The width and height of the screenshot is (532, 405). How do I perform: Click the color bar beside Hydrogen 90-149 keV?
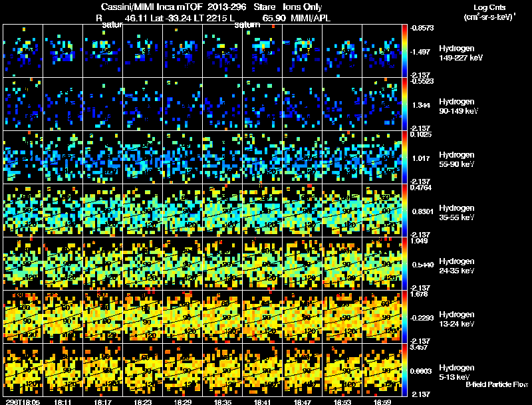point(404,104)
